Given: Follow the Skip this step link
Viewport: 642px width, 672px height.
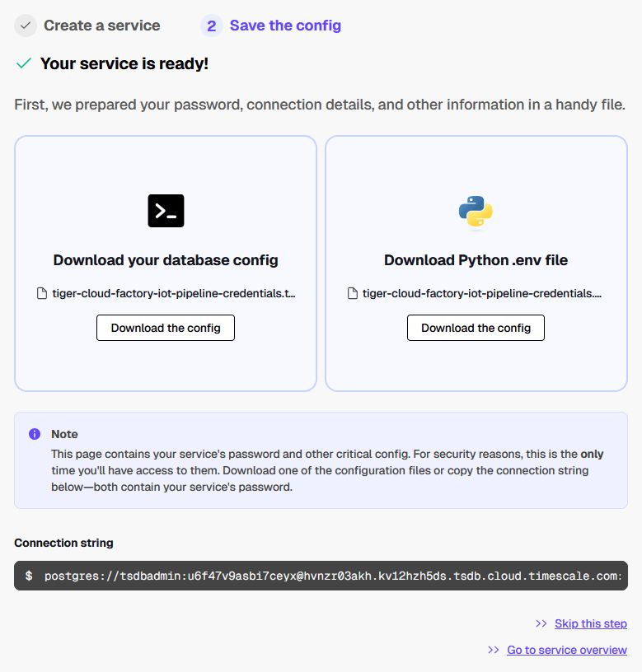Looking at the screenshot, I should click(591, 623).
